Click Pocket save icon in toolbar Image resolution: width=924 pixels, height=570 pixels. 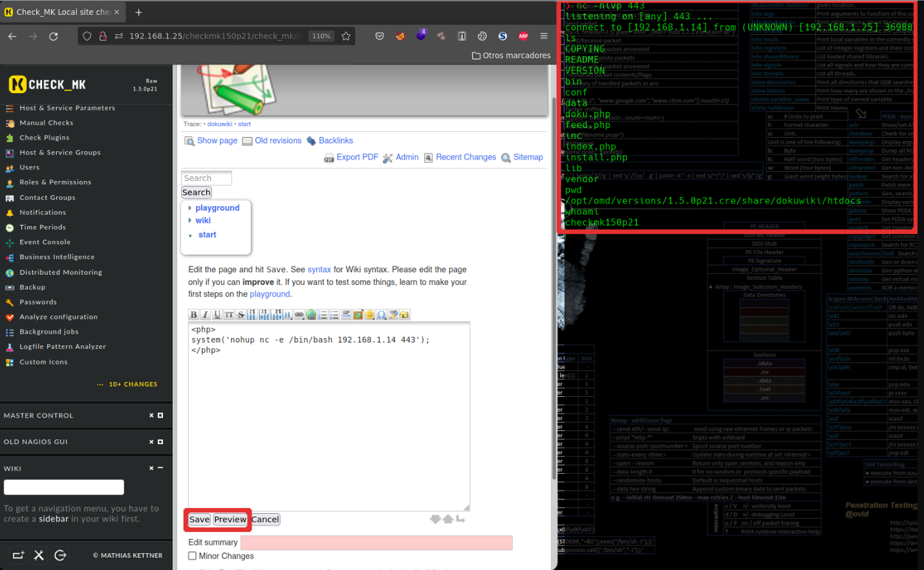[380, 36]
